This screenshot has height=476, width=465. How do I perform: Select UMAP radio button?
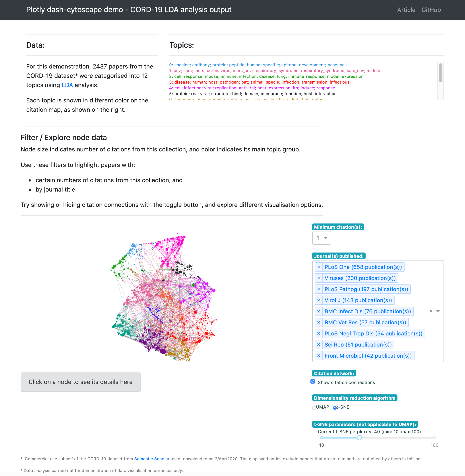[x=314, y=407]
